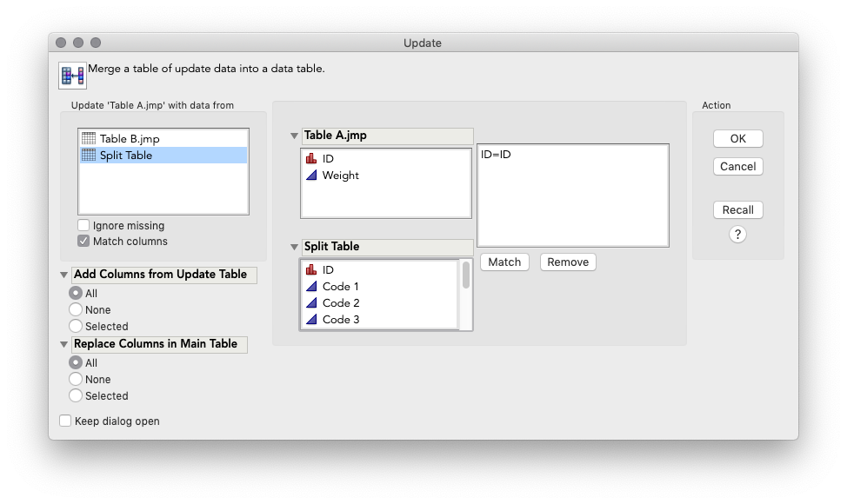Viewport: 847px width, 504px height.
Task: Cancel the Update dialog
Action: tap(738, 166)
